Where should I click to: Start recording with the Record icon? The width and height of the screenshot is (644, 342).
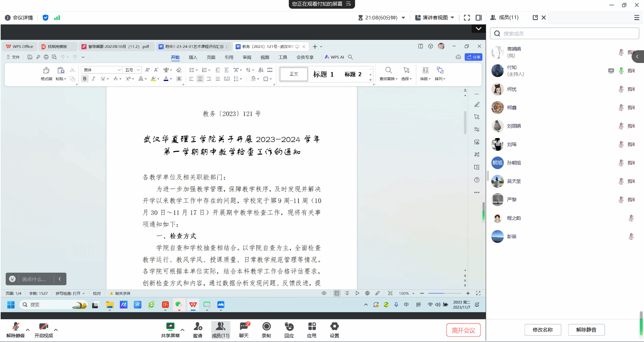pyautogui.click(x=266, y=327)
